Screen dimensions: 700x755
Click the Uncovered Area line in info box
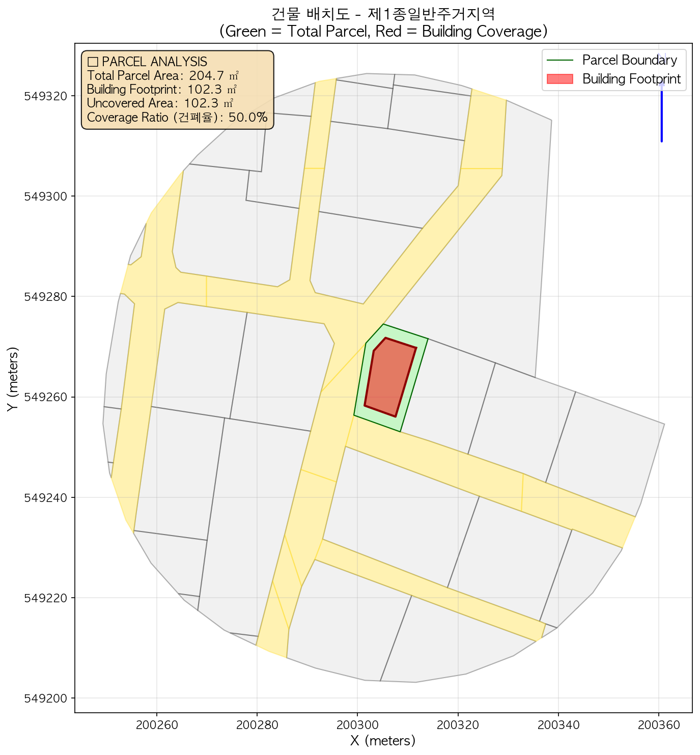160,103
